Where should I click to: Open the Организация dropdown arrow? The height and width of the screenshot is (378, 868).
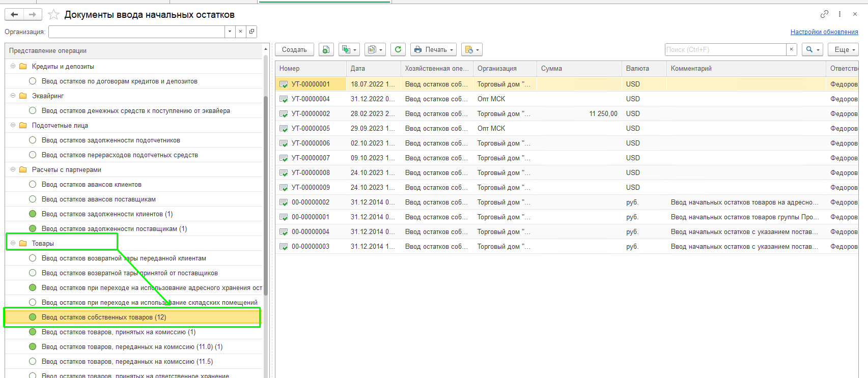(230, 32)
